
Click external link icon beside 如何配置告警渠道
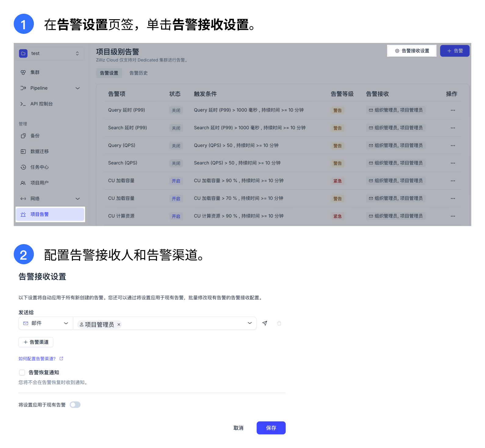coord(61,359)
